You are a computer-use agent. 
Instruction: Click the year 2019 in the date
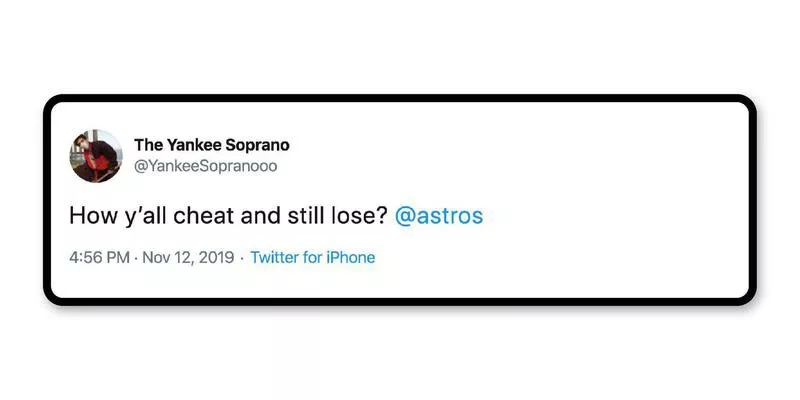pyautogui.click(x=216, y=257)
